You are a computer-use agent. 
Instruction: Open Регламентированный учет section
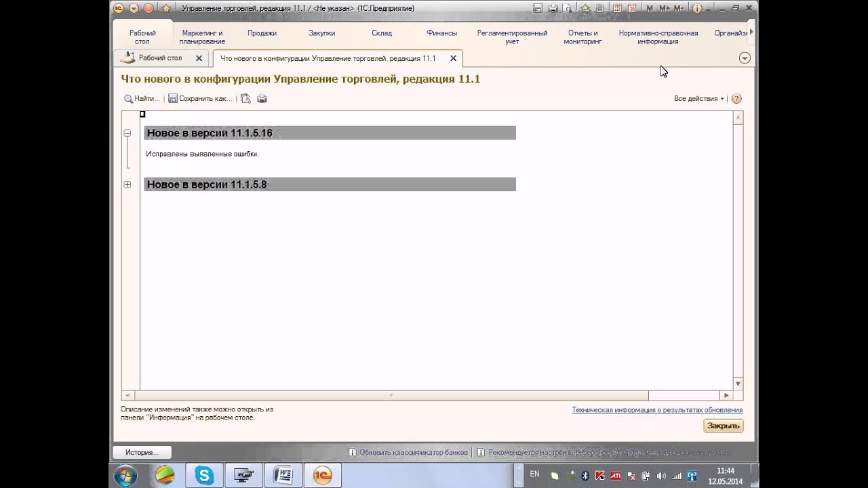click(512, 37)
